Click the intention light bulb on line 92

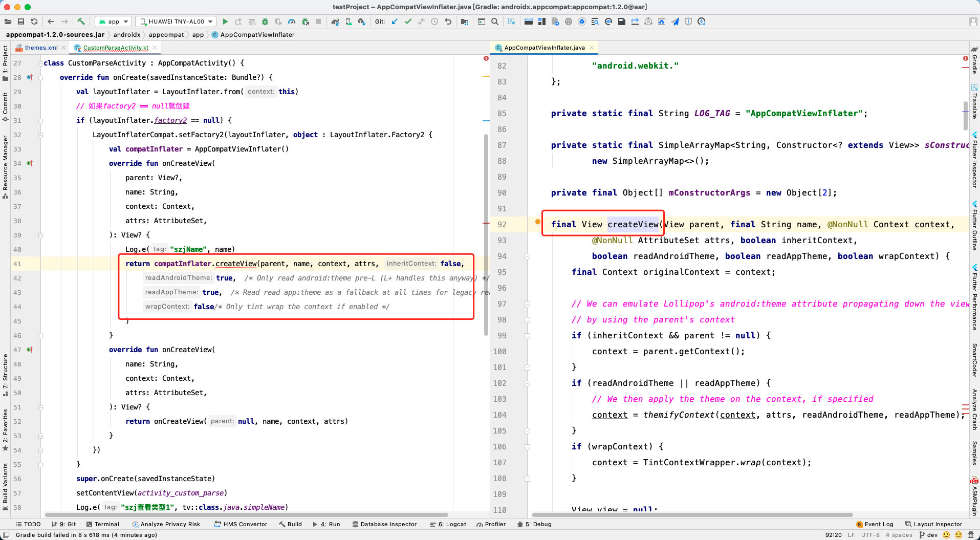(537, 223)
